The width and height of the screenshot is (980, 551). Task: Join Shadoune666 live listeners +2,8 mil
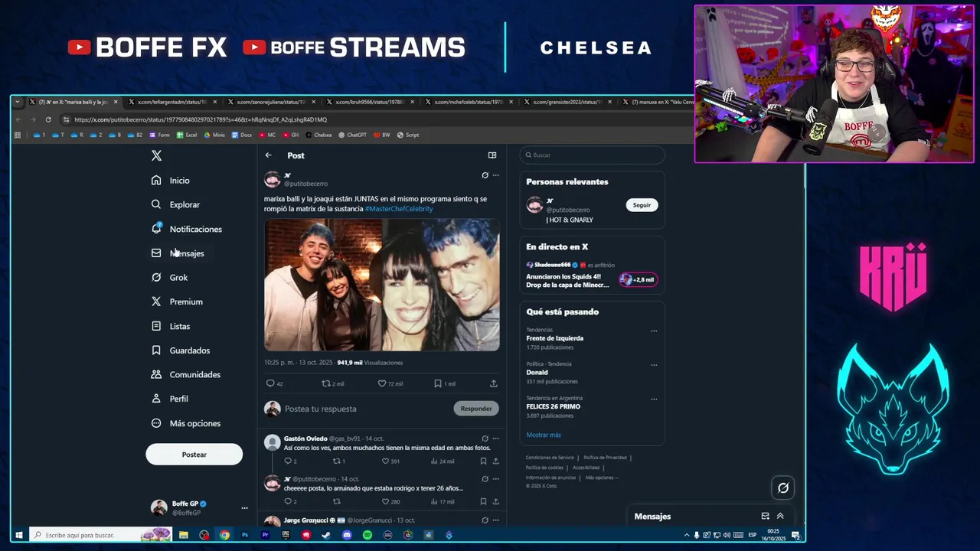[x=638, y=279]
